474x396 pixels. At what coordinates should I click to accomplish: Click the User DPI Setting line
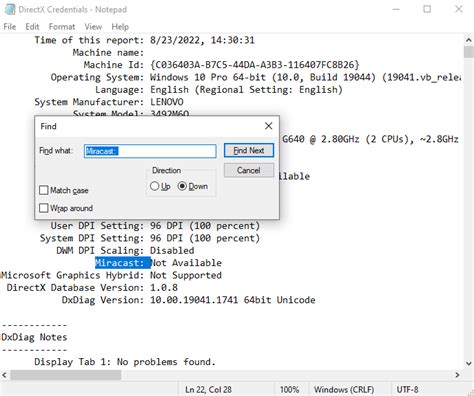(x=155, y=226)
